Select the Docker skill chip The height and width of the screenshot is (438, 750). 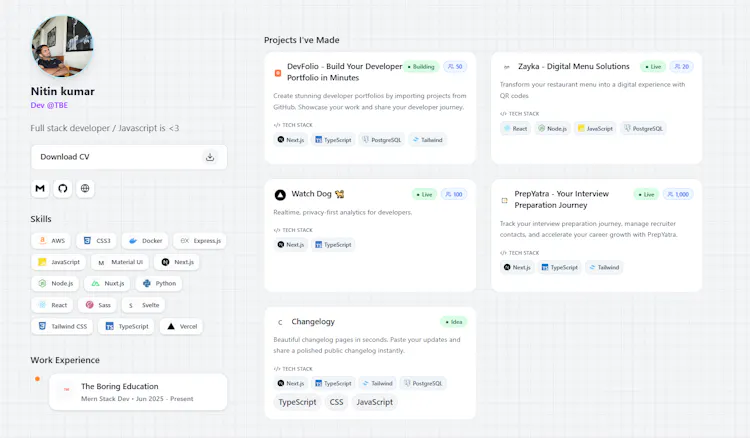click(x=145, y=241)
